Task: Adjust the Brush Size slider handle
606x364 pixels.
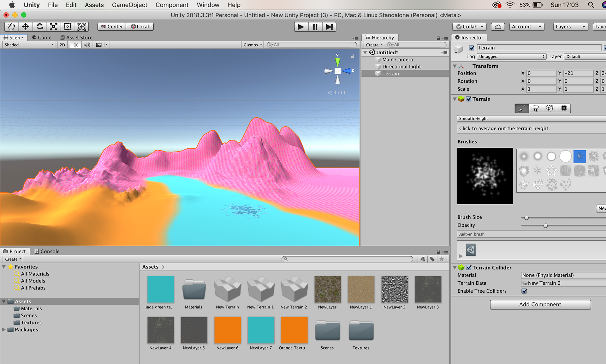Action: pos(526,218)
